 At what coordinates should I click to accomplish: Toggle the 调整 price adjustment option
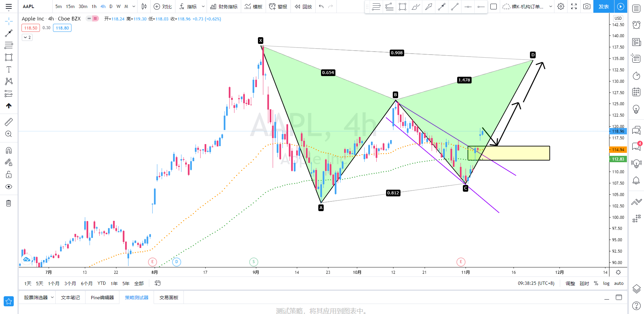click(x=570, y=284)
